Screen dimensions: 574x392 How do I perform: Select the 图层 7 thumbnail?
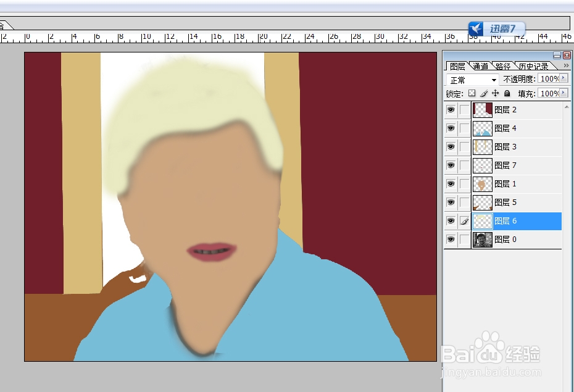[x=483, y=165]
